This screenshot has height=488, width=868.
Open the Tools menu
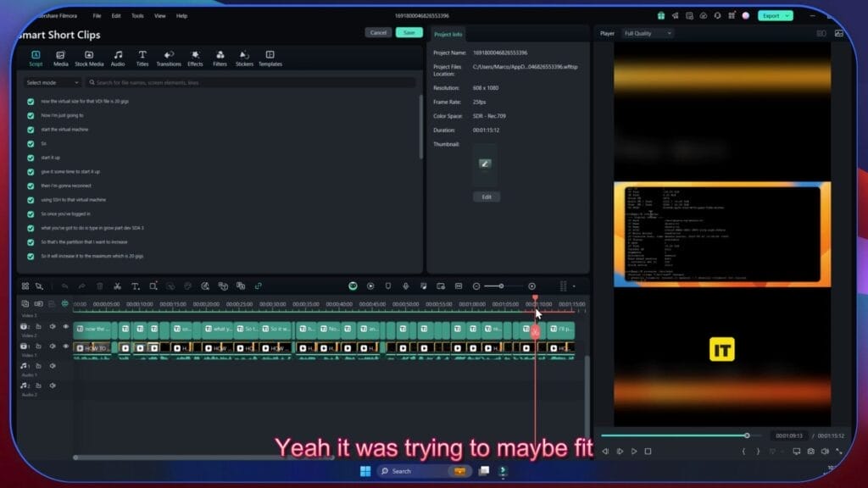point(137,14)
